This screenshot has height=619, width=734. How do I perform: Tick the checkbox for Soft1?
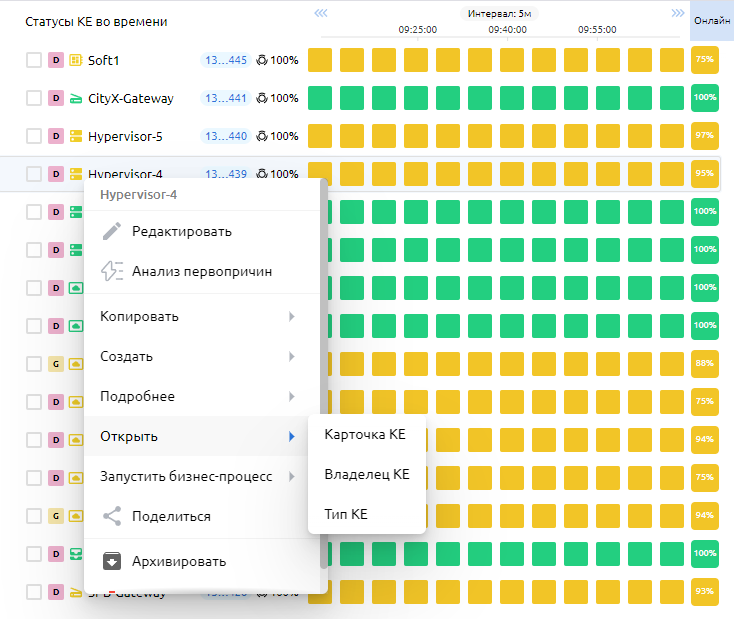[34, 60]
